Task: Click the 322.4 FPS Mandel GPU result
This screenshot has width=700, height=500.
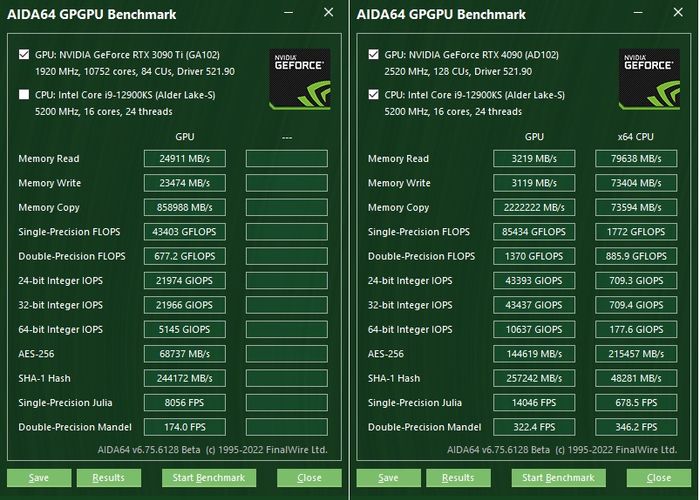Action: click(x=534, y=427)
